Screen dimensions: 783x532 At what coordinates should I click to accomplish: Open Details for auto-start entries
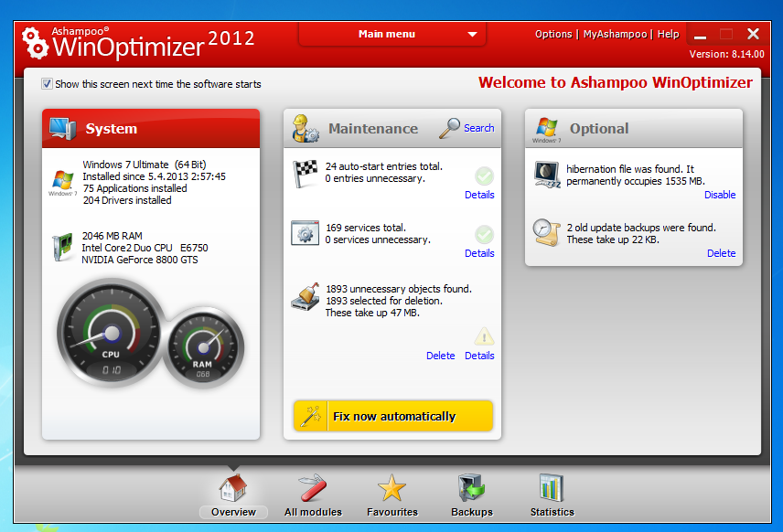click(x=479, y=195)
